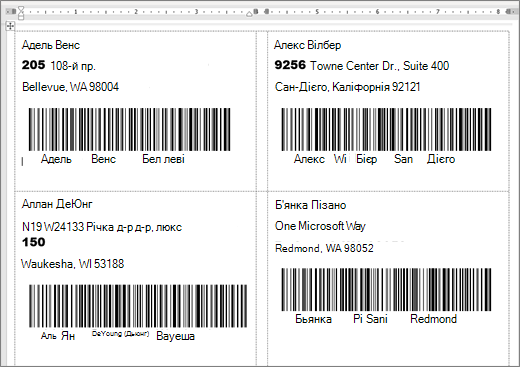
Task: Click barcode caption "Бьянка"
Action: click(x=313, y=319)
